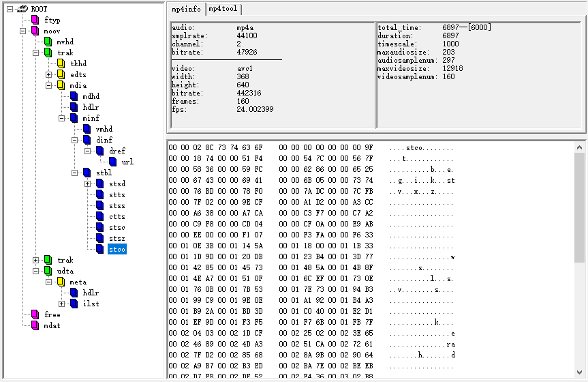The width and height of the screenshot is (588, 382).
Task: Click the blue dinf box icon
Action: pyautogui.click(x=87, y=140)
